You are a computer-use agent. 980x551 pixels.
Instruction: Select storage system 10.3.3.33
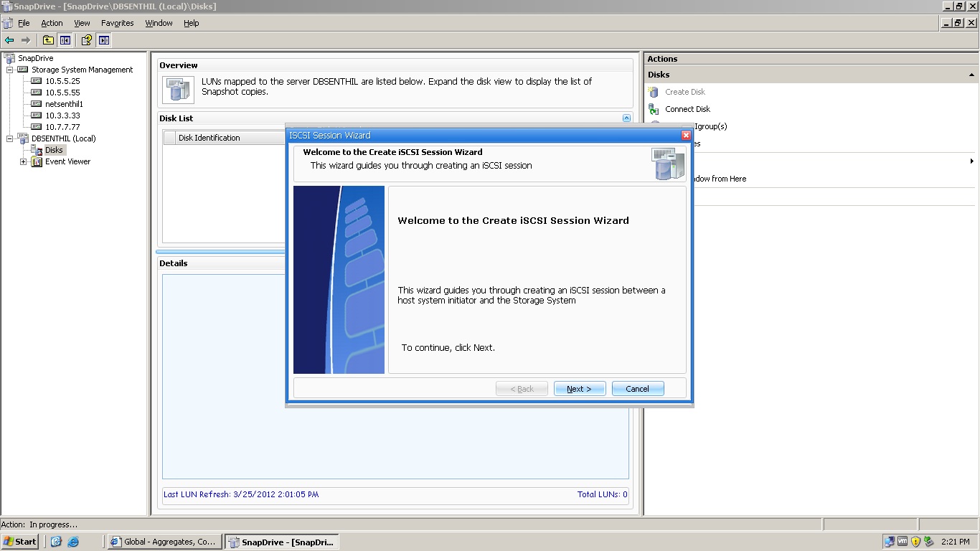(x=62, y=116)
